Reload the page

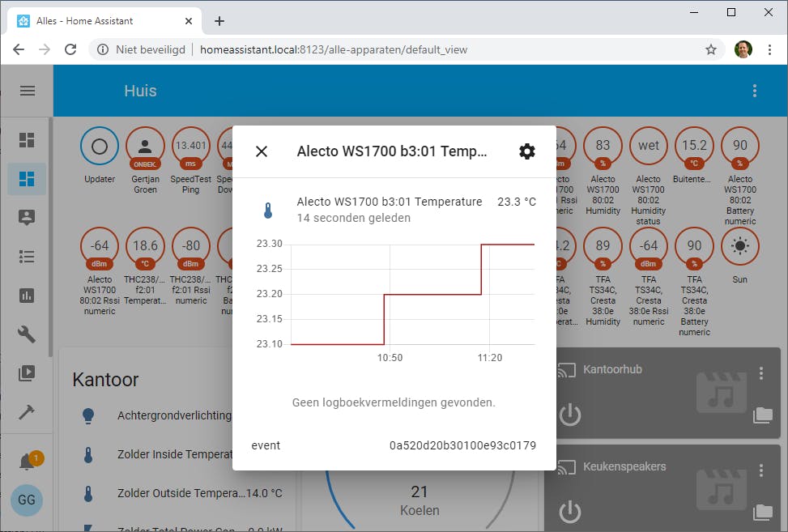(x=70, y=49)
